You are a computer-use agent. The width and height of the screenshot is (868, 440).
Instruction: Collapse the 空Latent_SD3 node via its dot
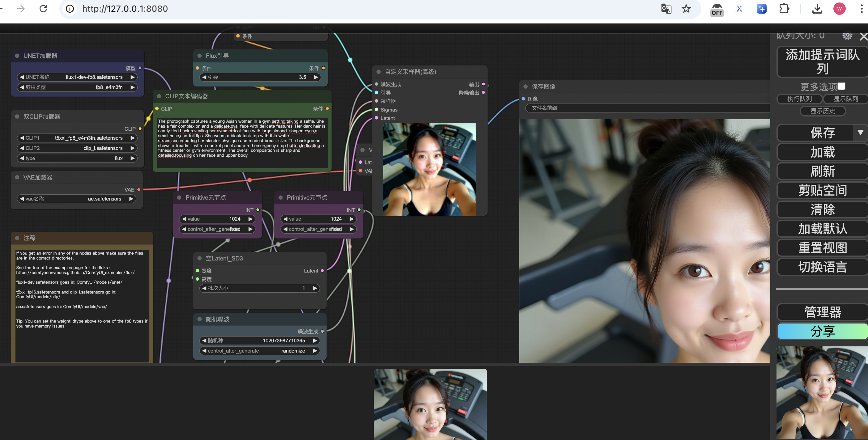pyautogui.click(x=199, y=258)
